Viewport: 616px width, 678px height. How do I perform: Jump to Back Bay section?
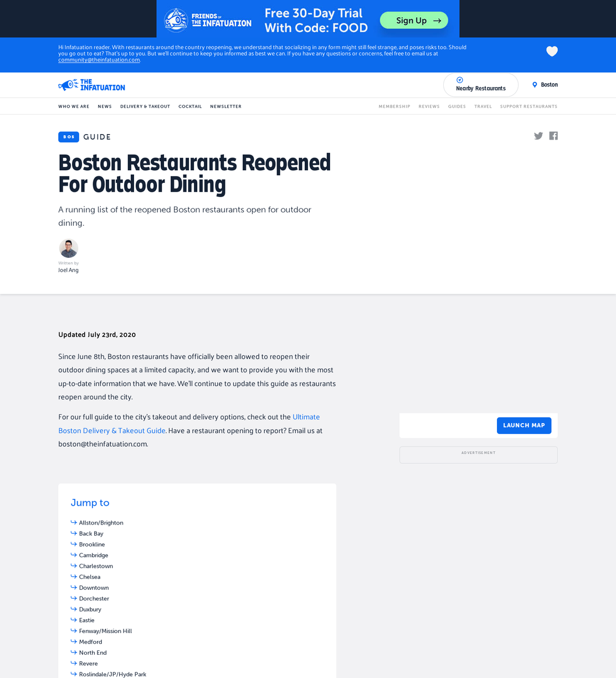[91, 533]
